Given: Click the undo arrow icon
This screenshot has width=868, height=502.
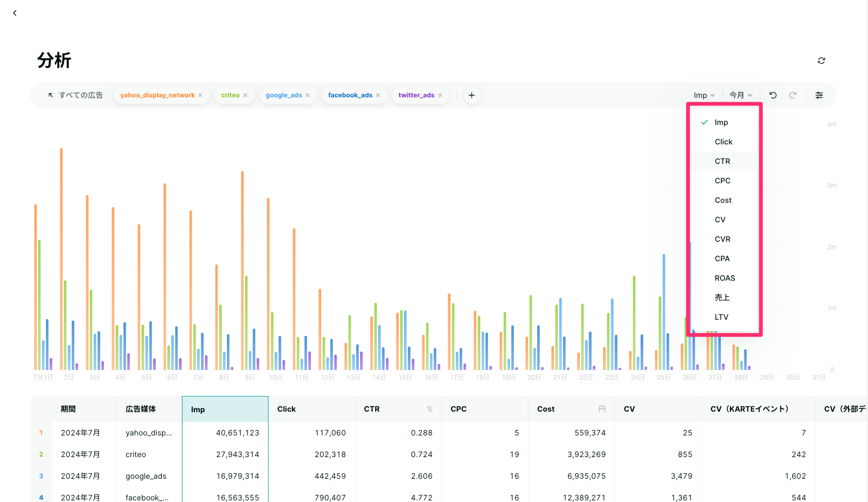Looking at the screenshot, I should coord(773,95).
